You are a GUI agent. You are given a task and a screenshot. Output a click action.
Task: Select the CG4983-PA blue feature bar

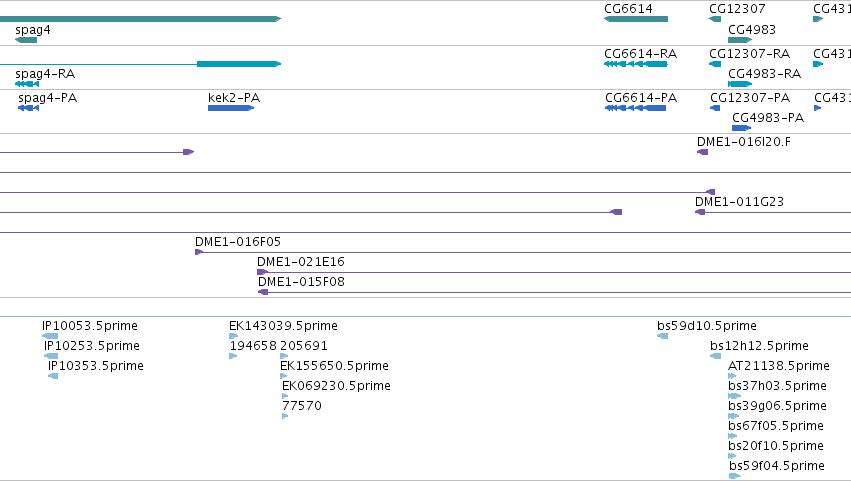[x=741, y=128]
